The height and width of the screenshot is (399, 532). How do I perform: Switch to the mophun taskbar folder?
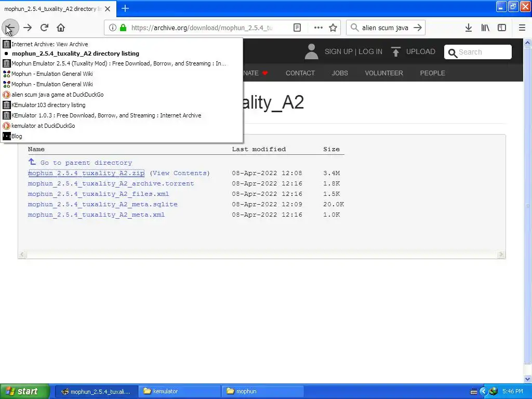pyautogui.click(x=262, y=391)
